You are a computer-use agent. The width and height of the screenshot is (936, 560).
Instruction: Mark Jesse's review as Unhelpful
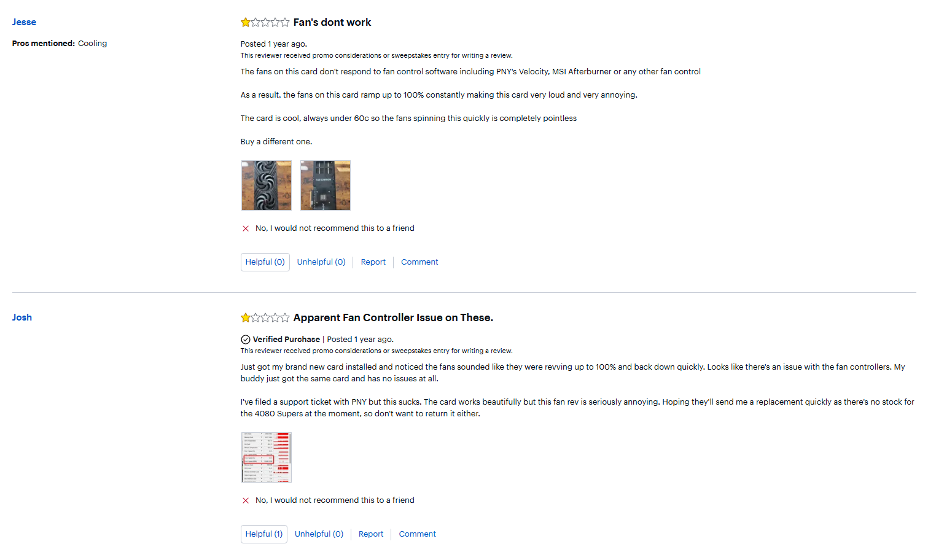click(x=321, y=262)
